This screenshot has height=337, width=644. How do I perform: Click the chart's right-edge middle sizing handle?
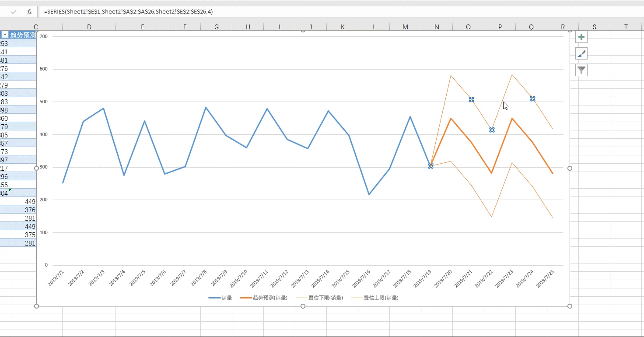(570, 168)
